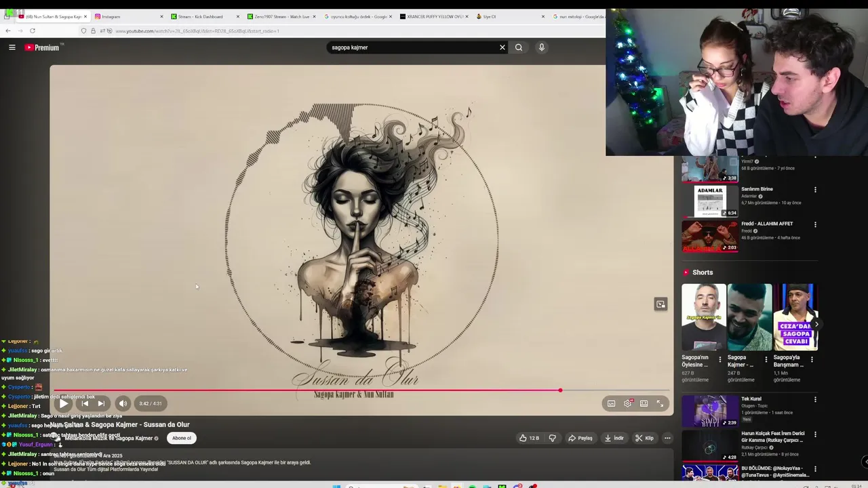
Task: Open Short 'Sagopa'yla Barışmam'
Action: pyautogui.click(x=795, y=317)
